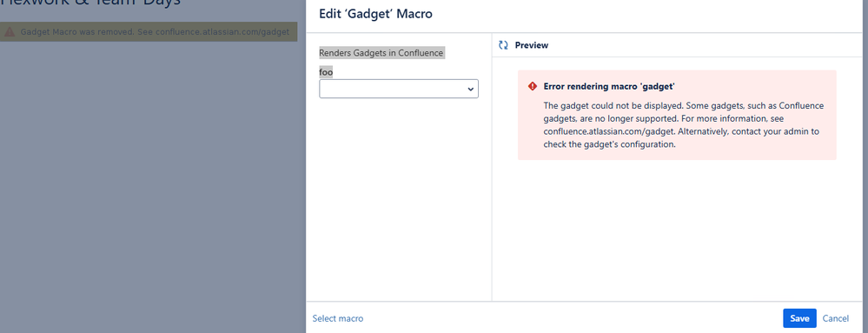
Task: Open the Select macro link
Action: [x=338, y=318]
